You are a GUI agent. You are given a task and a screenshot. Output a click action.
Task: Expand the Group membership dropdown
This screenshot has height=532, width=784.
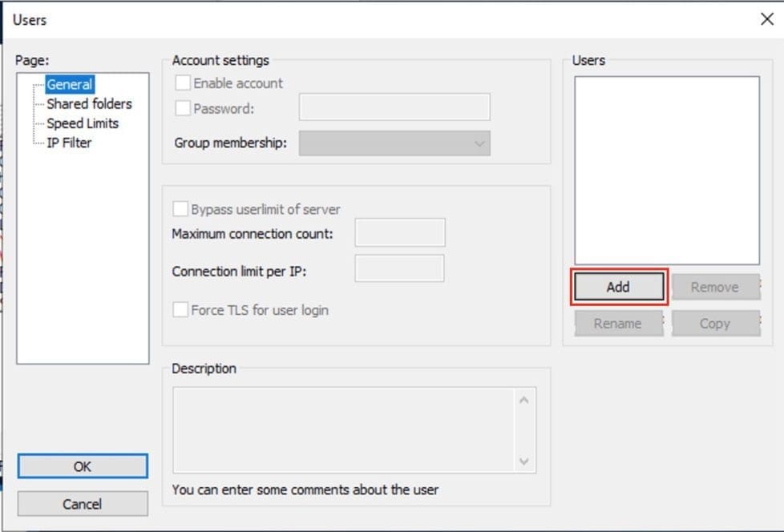pyautogui.click(x=394, y=144)
